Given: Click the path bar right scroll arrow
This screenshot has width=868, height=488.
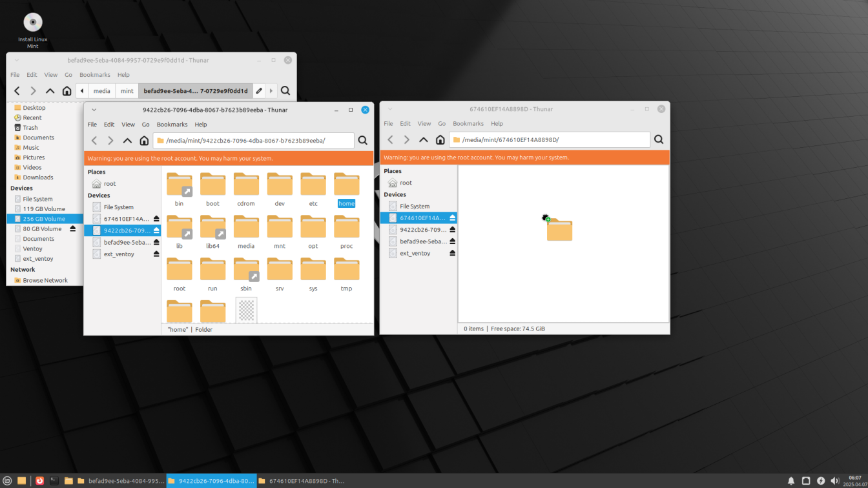Looking at the screenshot, I should click(x=272, y=91).
